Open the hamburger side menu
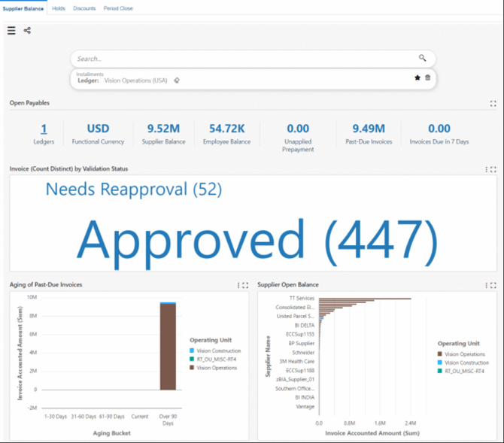The image size is (504, 443). (11, 31)
